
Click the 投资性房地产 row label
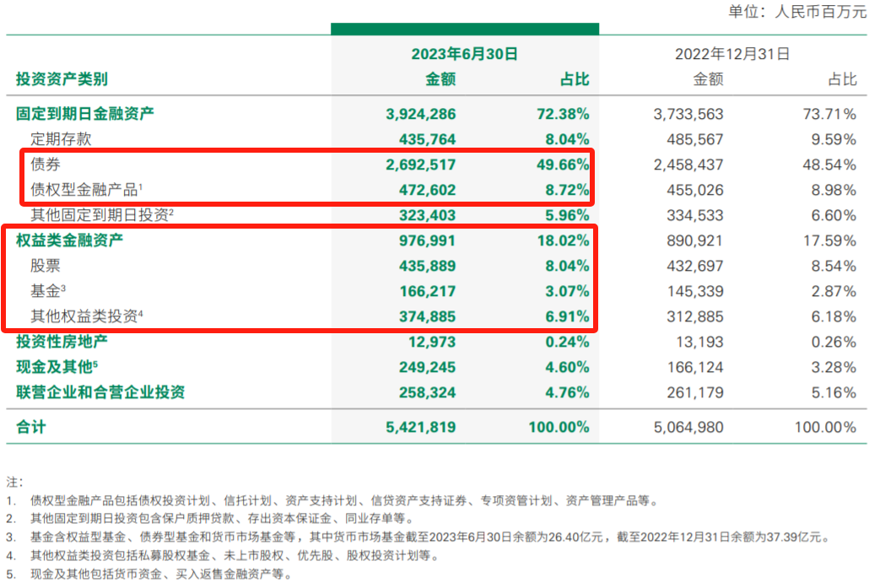click(x=62, y=342)
